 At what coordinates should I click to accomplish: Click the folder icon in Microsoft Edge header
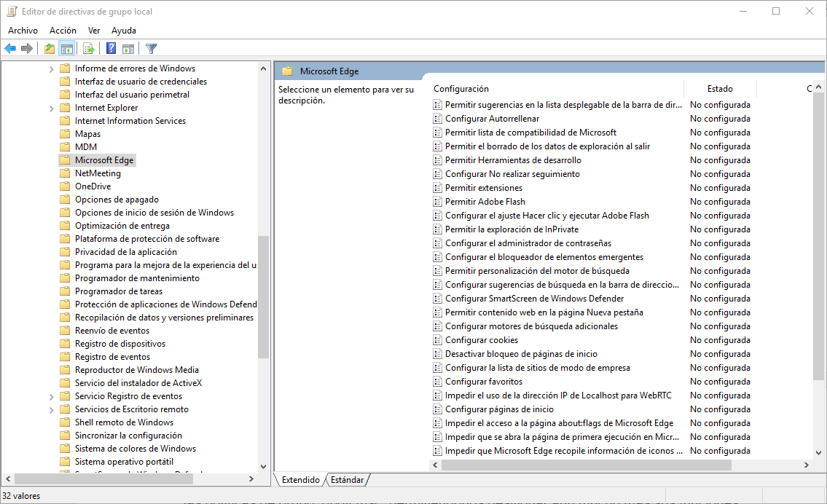[287, 71]
